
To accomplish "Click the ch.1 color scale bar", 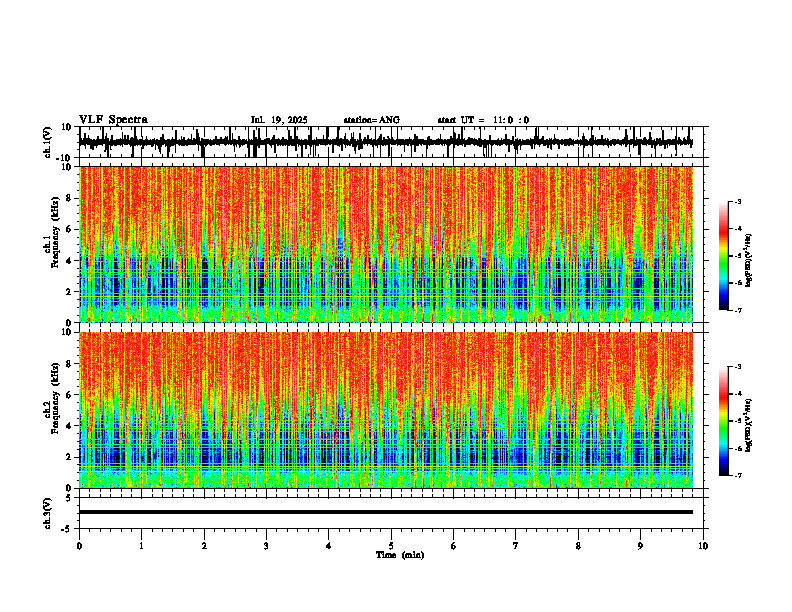I will pos(723,256).
